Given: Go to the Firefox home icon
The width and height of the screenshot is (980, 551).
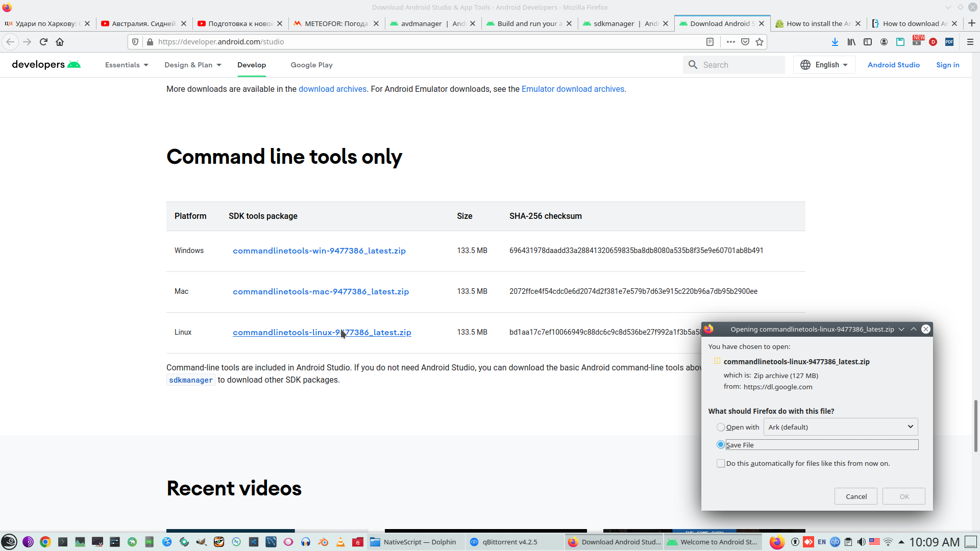Looking at the screenshot, I should click(60, 42).
